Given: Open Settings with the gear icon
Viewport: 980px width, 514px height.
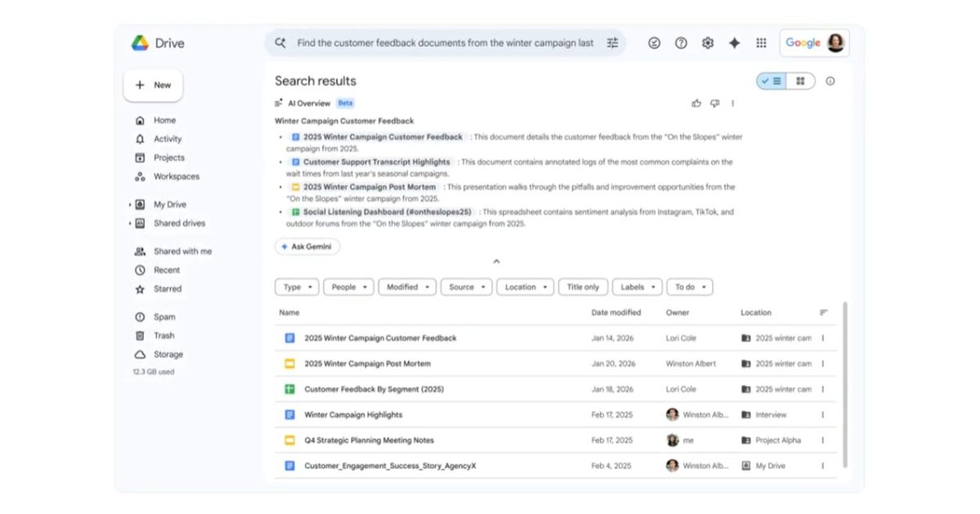Looking at the screenshot, I should click(707, 42).
